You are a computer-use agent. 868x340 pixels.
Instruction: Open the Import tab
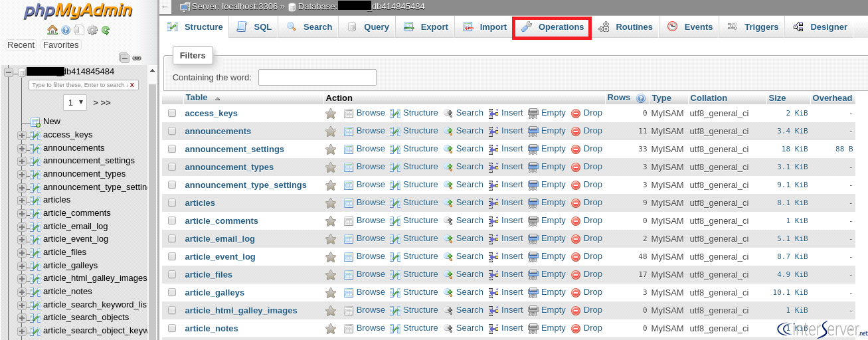(485, 27)
